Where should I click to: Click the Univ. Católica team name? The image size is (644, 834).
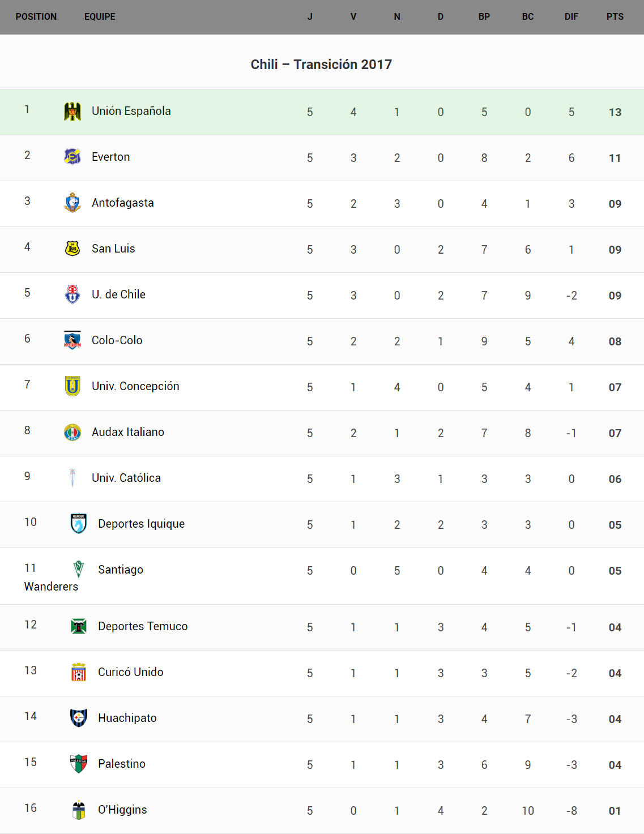126,478
